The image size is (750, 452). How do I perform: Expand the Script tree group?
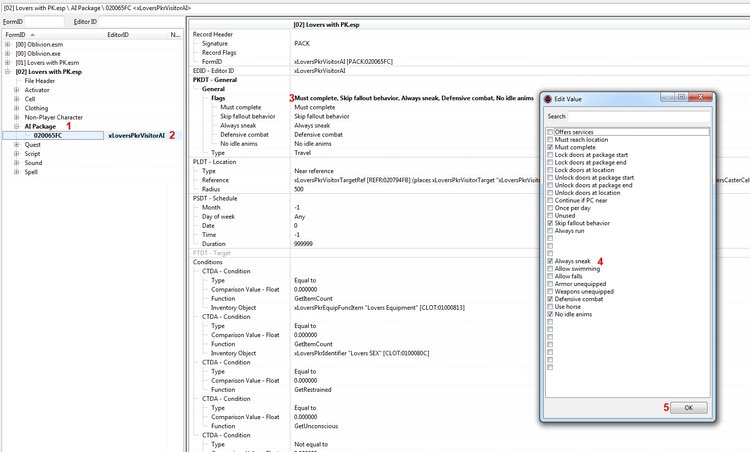[x=17, y=154]
